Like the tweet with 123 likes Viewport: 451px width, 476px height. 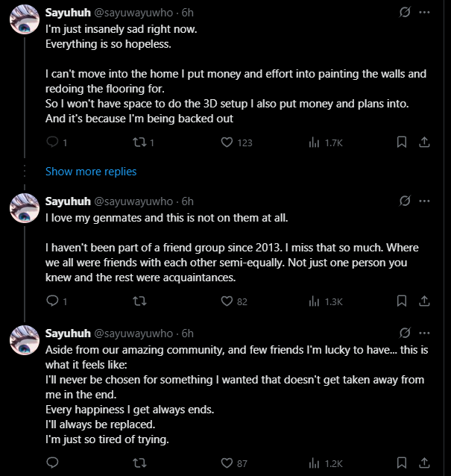pos(227,143)
